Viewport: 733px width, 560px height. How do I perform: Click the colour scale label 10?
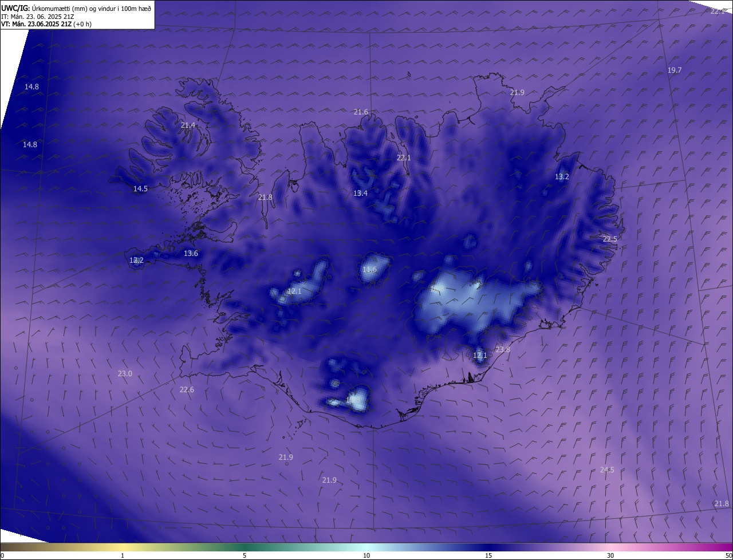[x=366, y=555]
